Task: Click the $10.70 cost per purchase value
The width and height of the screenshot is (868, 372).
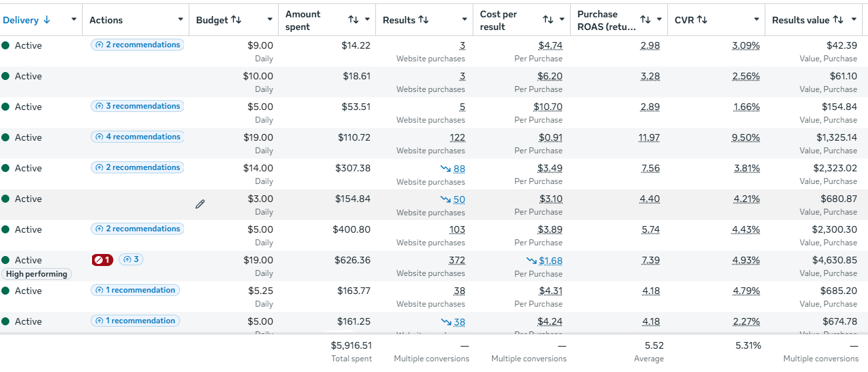Action: tap(548, 107)
